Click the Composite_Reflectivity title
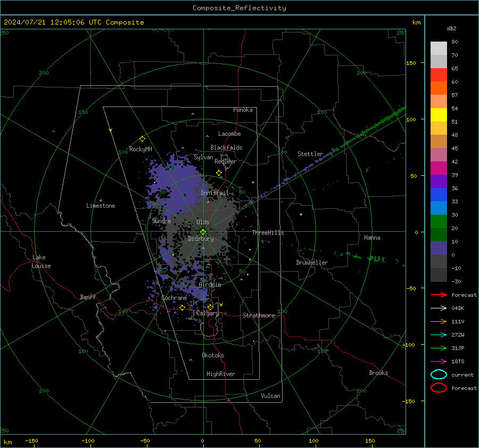The height and width of the screenshot is (448, 479). 240,8
